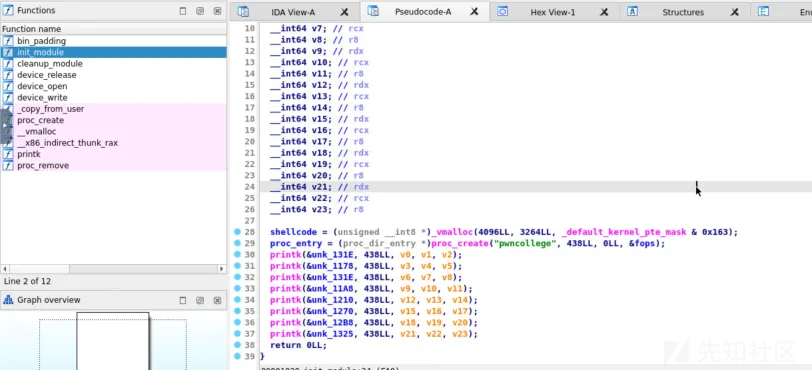Close the IDA View-A tab
Image resolution: width=812 pixels, height=370 pixels.
[x=344, y=12]
